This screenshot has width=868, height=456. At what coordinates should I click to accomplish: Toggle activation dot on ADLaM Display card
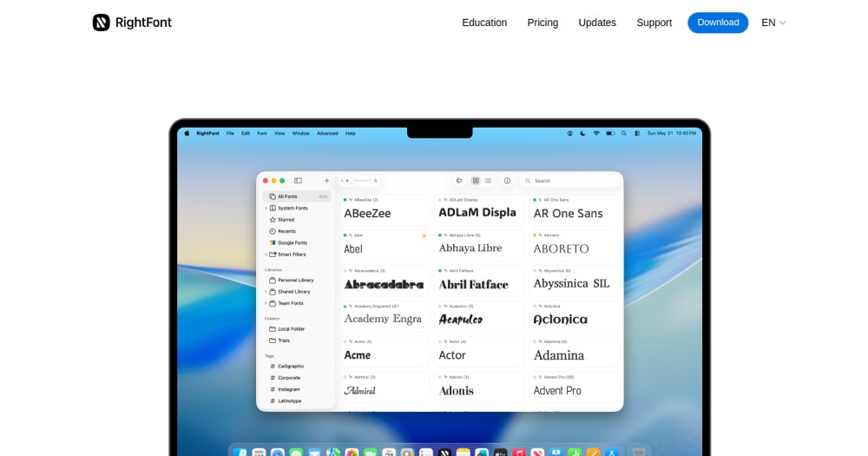439,200
